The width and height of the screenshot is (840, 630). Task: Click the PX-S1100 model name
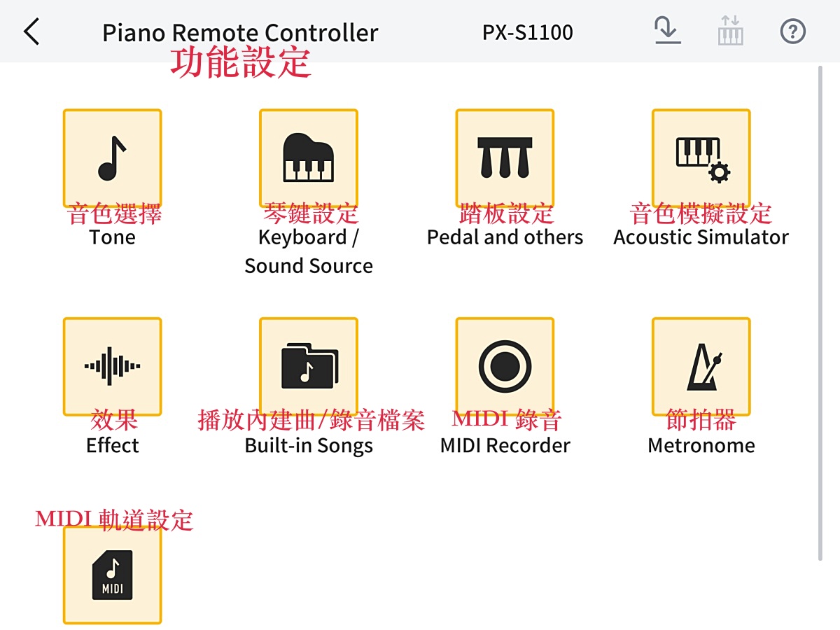click(527, 32)
